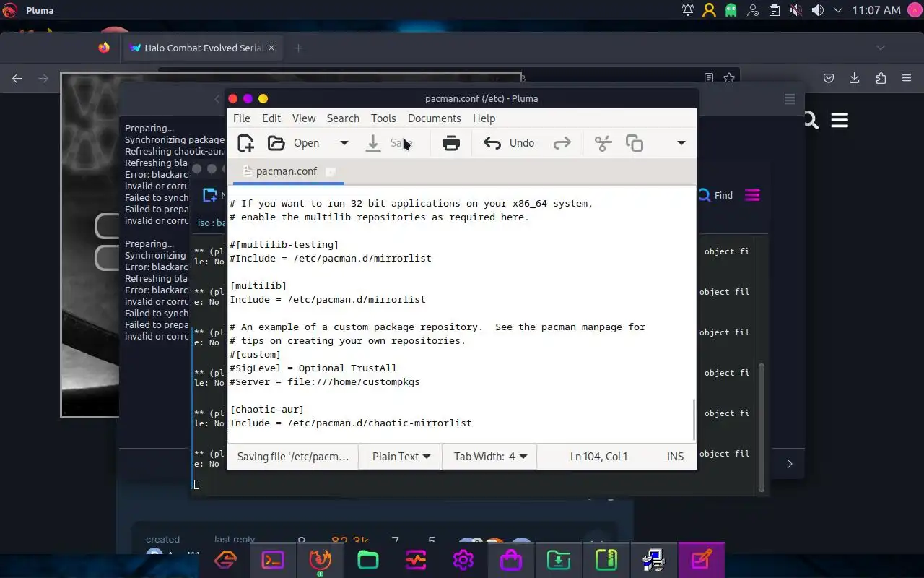This screenshot has height=578, width=924.
Task: Click the Save download-arrow icon in Pluma
Action: tap(373, 143)
